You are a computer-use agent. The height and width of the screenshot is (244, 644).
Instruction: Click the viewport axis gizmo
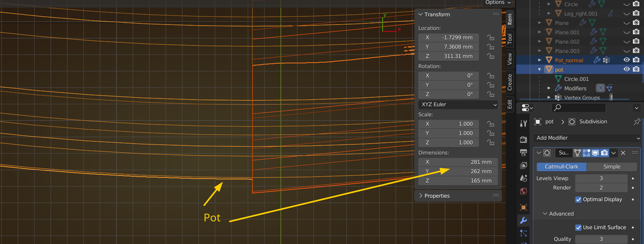(389, 24)
